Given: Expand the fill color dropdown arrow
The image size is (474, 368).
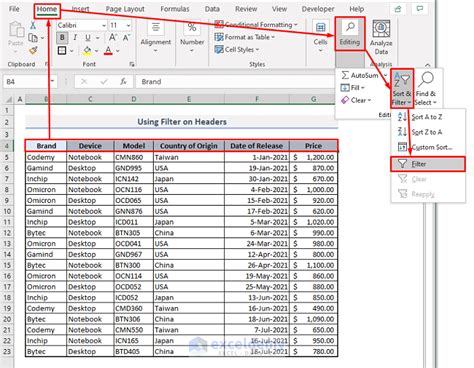Looking at the screenshot, I should (96, 51).
